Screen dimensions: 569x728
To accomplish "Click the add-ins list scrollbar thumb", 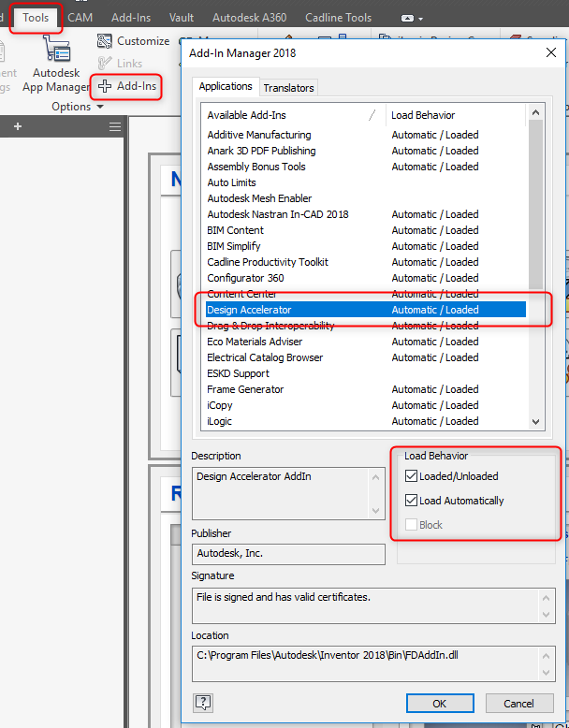I will tap(535, 204).
